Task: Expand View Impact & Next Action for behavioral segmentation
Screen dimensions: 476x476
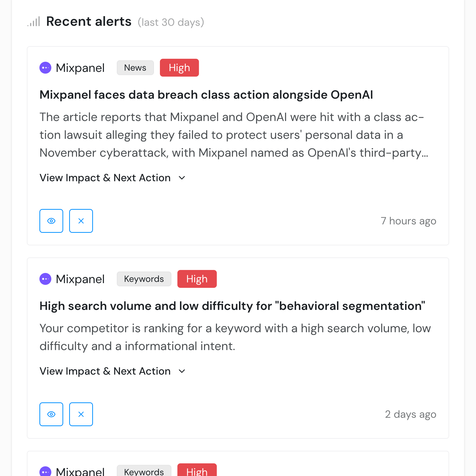Action: click(105, 371)
